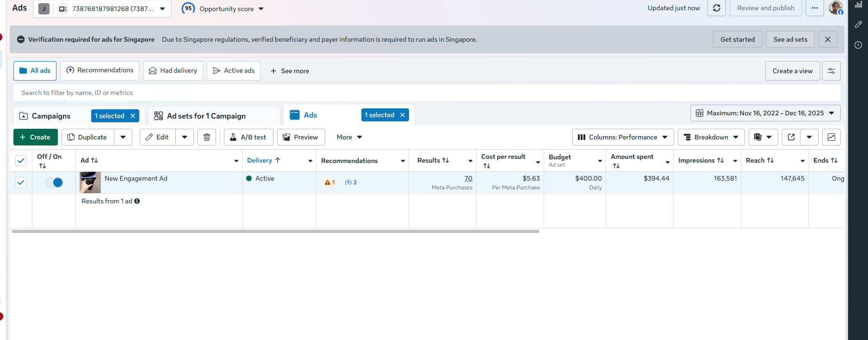Open the date range selector dropdown

click(765, 113)
